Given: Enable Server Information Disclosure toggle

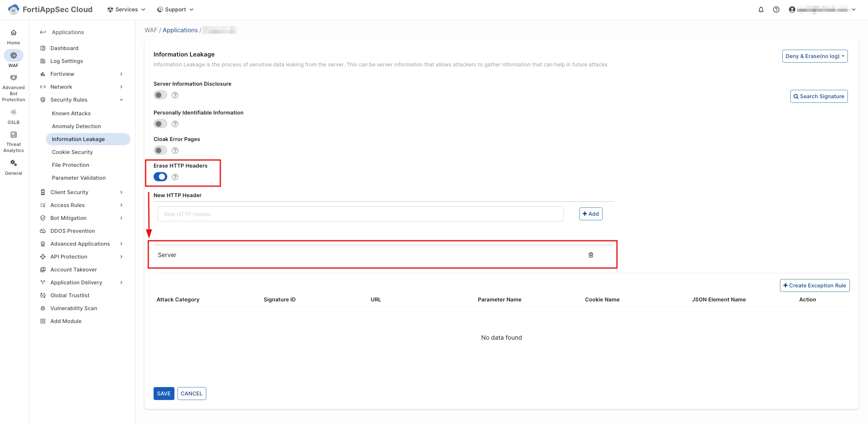Looking at the screenshot, I should (x=160, y=95).
